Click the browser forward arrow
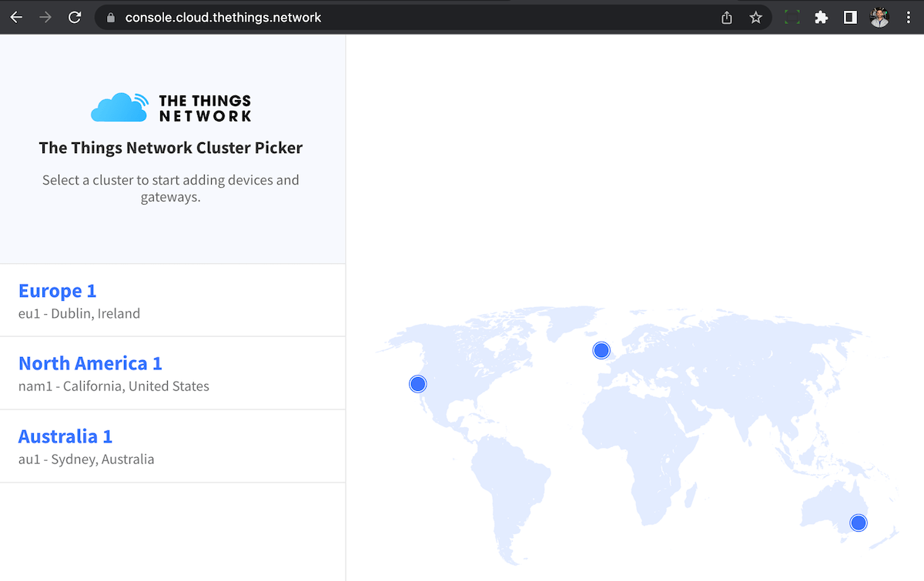Image resolution: width=924 pixels, height=581 pixels. click(x=45, y=17)
